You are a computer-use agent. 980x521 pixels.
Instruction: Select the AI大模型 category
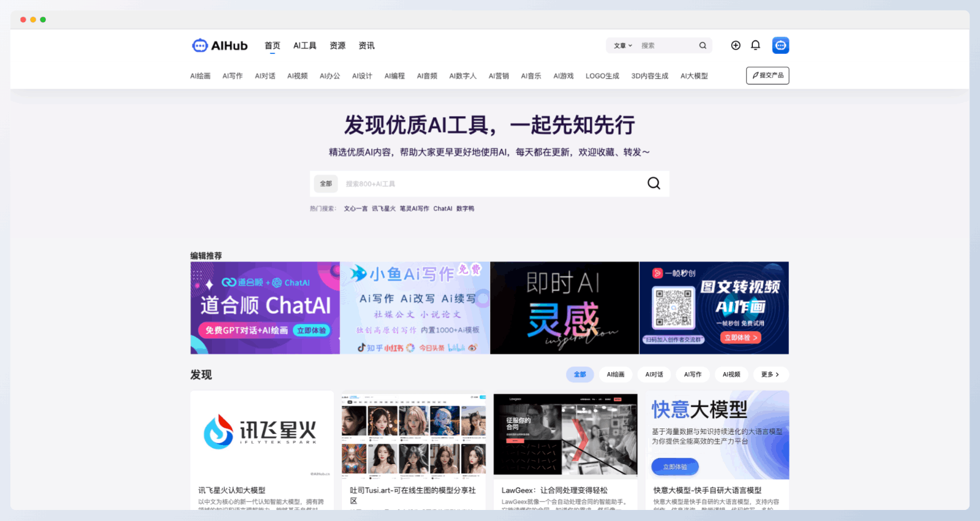coord(694,76)
